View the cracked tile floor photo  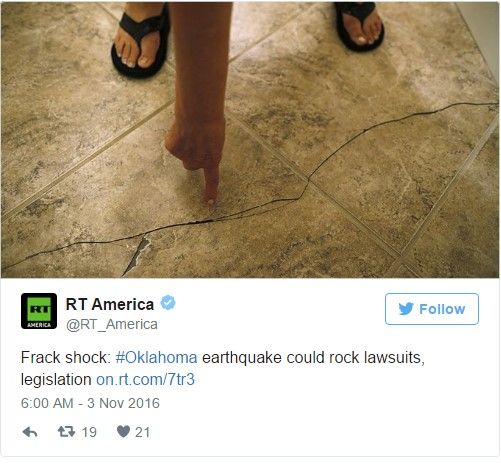click(x=250, y=140)
